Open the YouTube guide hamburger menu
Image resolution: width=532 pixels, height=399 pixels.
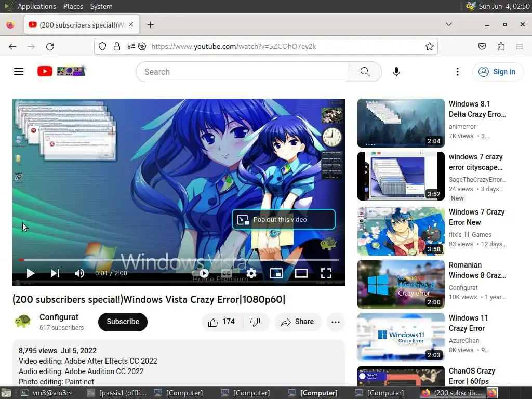tap(19, 72)
